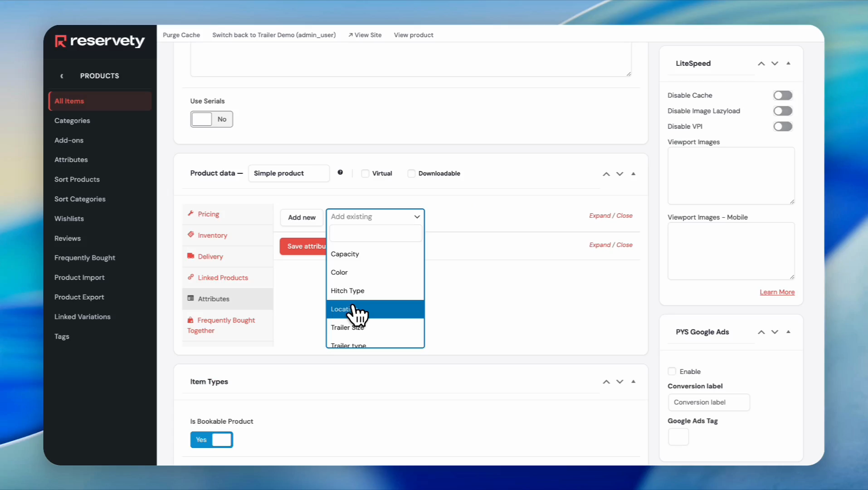Open the Delivery tab
The width and height of the screenshot is (868, 490).
pos(228,256)
